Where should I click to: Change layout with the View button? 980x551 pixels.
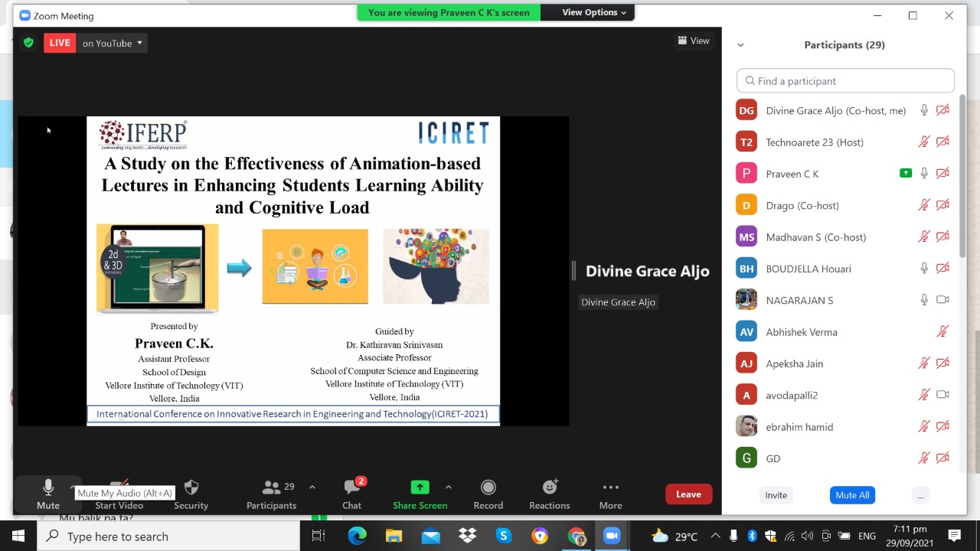[694, 41]
